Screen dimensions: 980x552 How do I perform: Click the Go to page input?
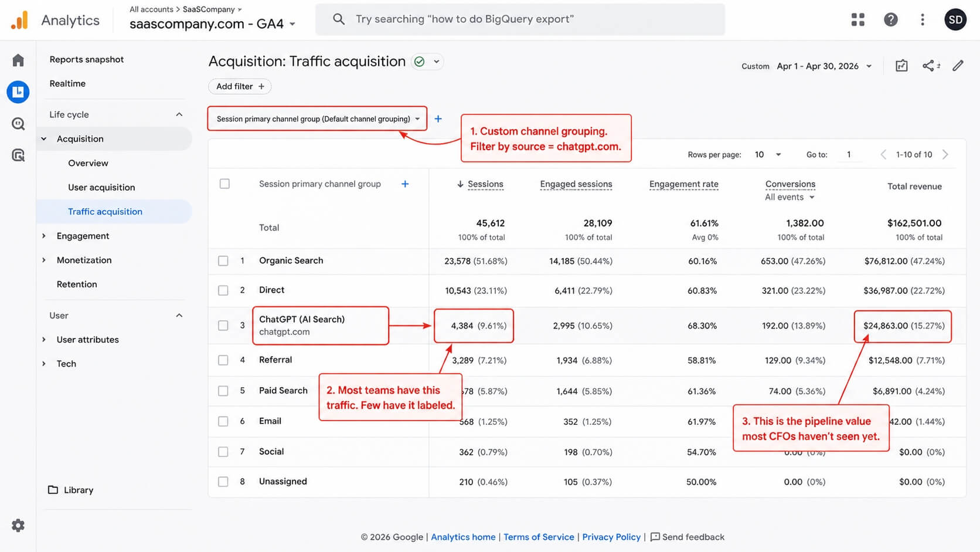point(849,155)
